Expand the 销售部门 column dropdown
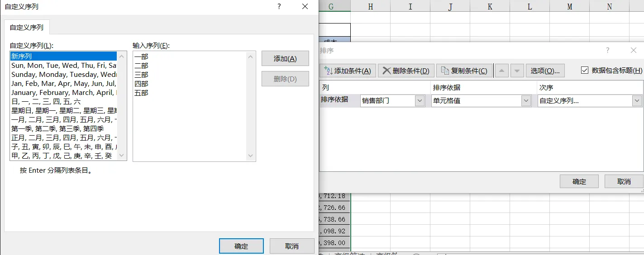Screen dimensions: 644x255 pos(420,101)
